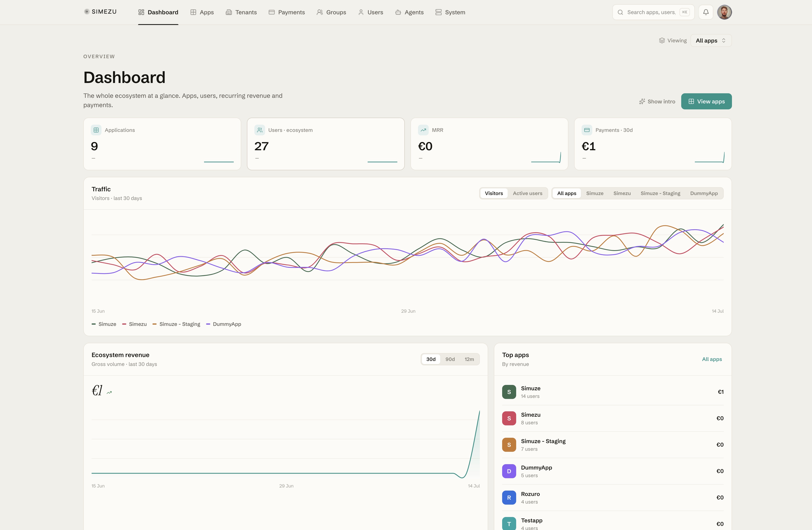Filter traffic by Simuze
The image size is (812, 530).
tap(595, 193)
